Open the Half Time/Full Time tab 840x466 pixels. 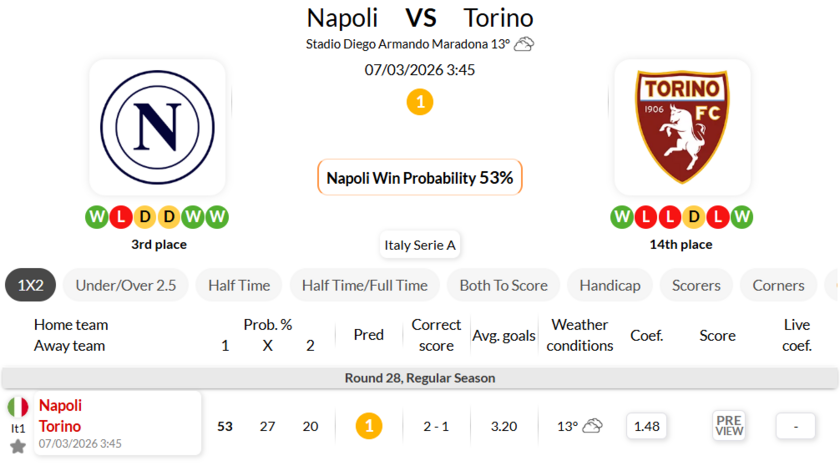[364, 285]
